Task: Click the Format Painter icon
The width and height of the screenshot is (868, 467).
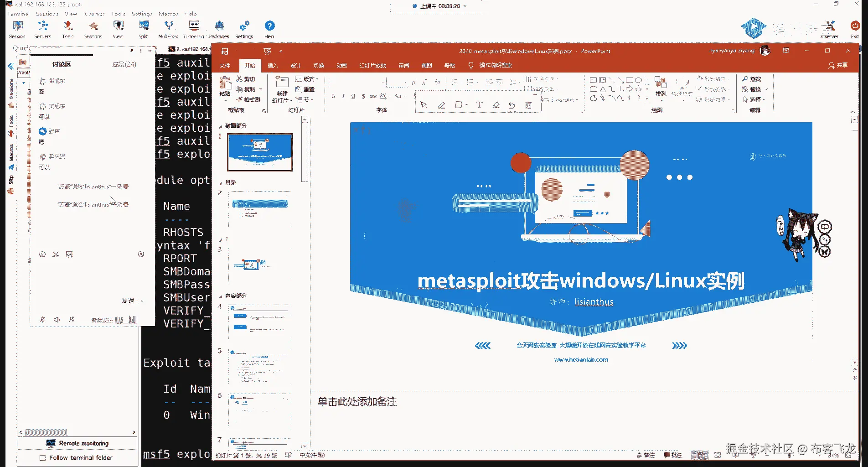Action: pos(240,99)
